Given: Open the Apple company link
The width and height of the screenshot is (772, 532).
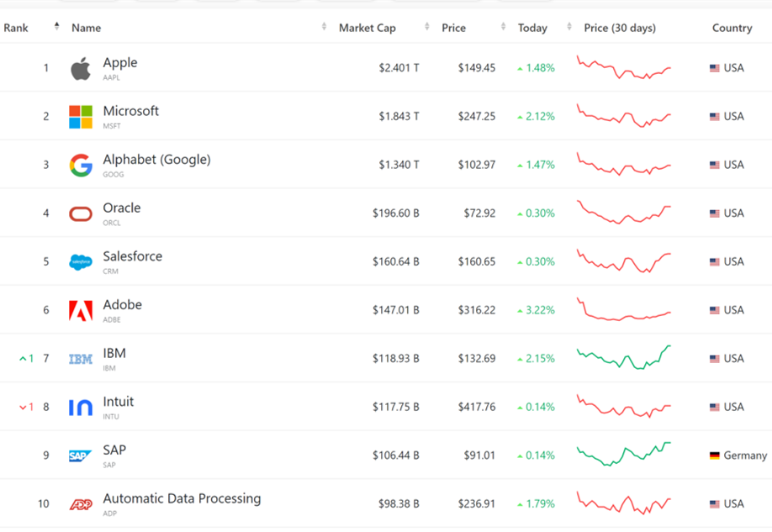Looking at the screenshot, I should 120,62.
